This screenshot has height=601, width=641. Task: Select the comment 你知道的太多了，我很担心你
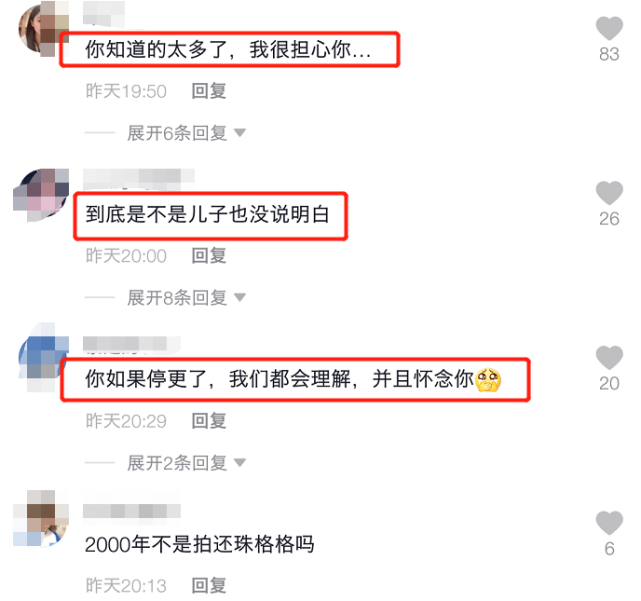tap(228, 50)
